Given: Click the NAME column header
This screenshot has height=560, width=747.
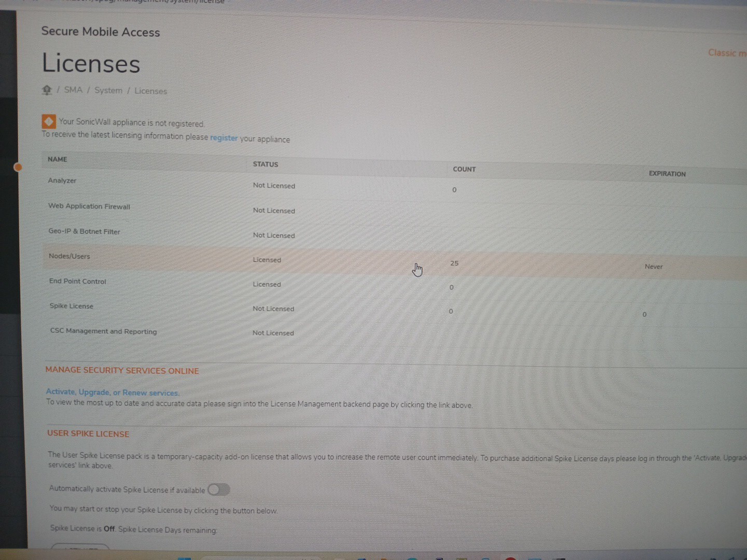Looking at the screenshot, I should pos(58,159).
